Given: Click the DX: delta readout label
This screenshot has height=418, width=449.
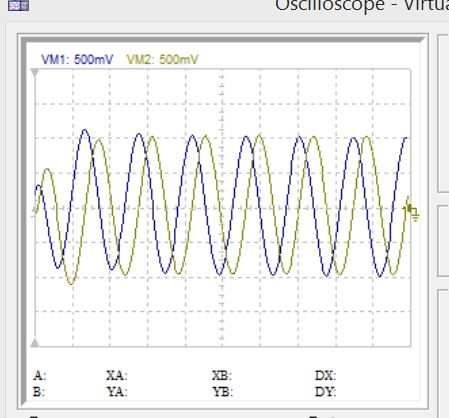Looking at the screenshot, I should (x=326, y=376).
